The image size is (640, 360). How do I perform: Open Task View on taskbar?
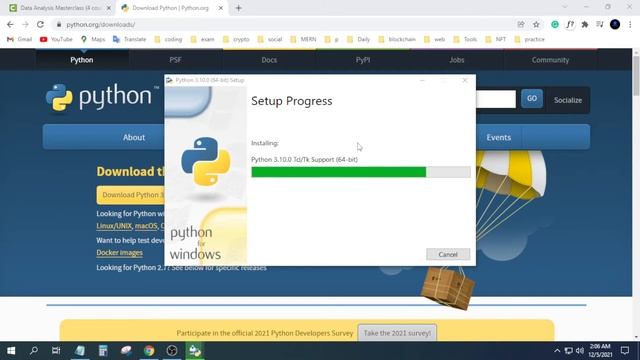point(56,351)
